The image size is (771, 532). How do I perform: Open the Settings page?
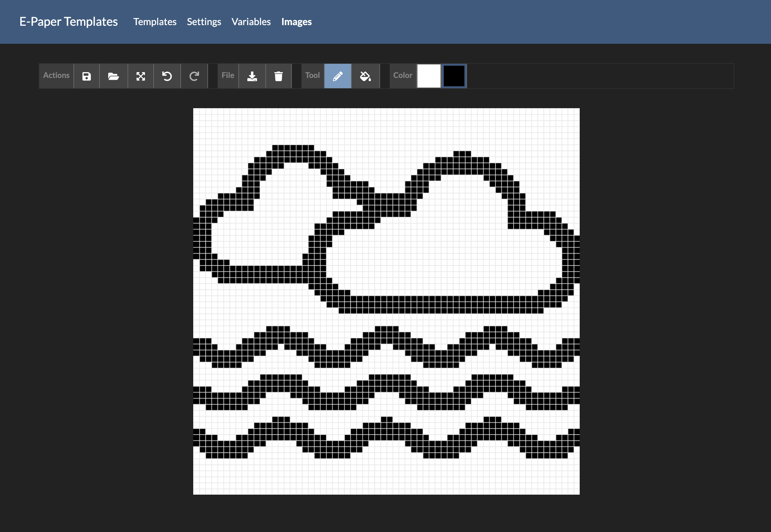coord(204,22)
